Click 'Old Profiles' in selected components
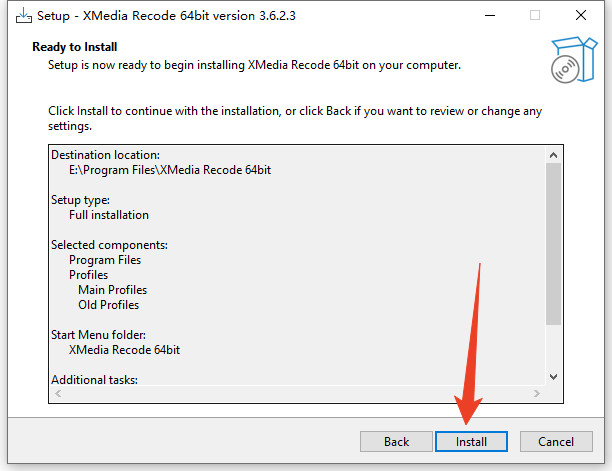This screenshot has height=471, width=612. pos(108,305)
